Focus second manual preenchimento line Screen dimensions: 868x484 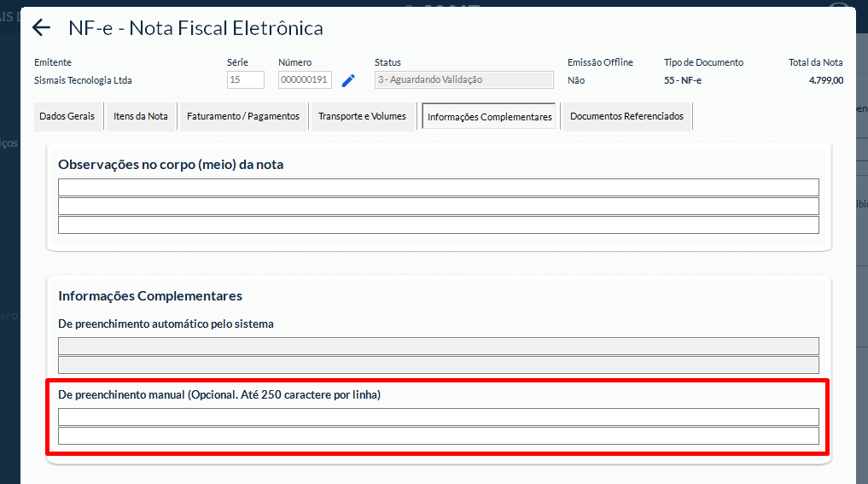tap(438, 435)
